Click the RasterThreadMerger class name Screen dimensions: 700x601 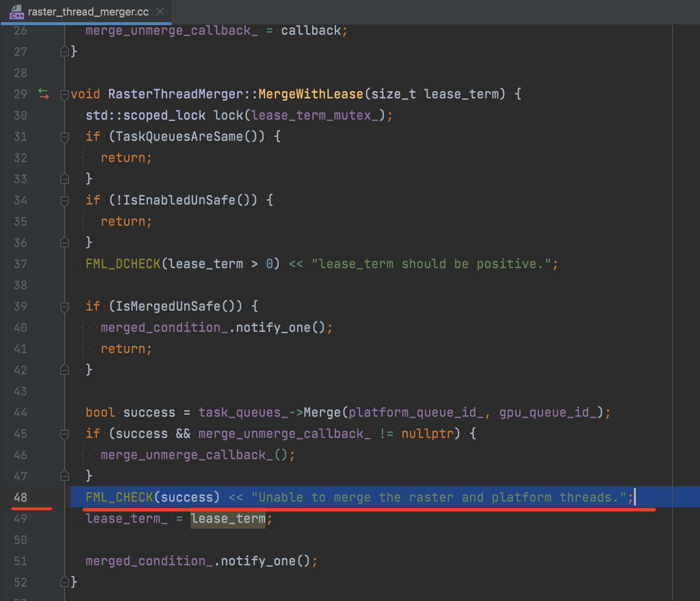(175, 94)
